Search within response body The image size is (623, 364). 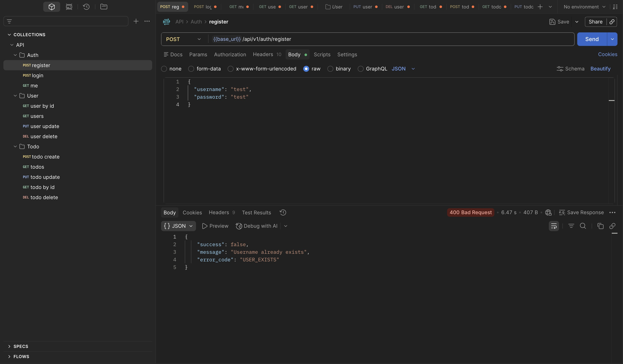coord(583,226)
